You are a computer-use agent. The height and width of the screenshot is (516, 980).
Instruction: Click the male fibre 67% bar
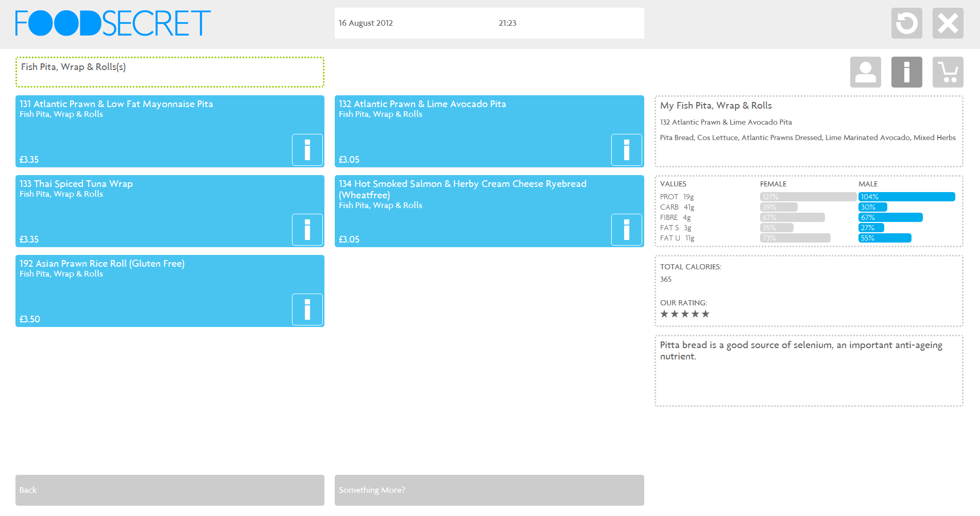[x=890, y=217]
